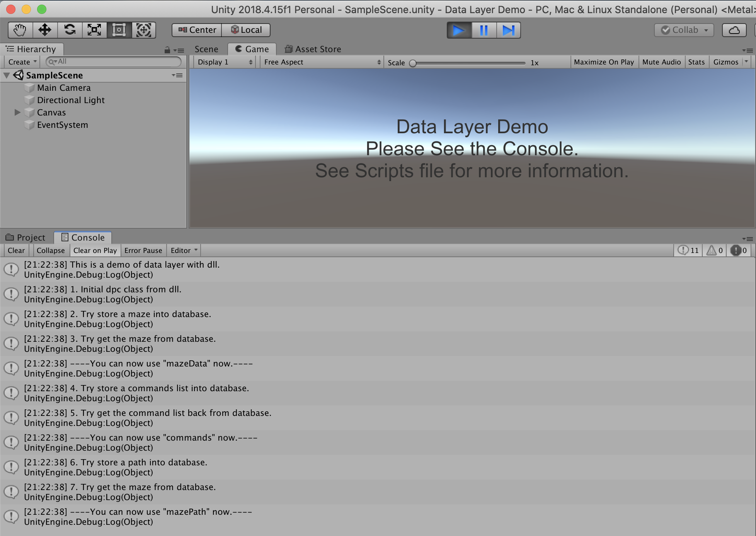Click the Console Clear button
The width and height of the screenshot is (756, 536).
click(x=16, y=251)
